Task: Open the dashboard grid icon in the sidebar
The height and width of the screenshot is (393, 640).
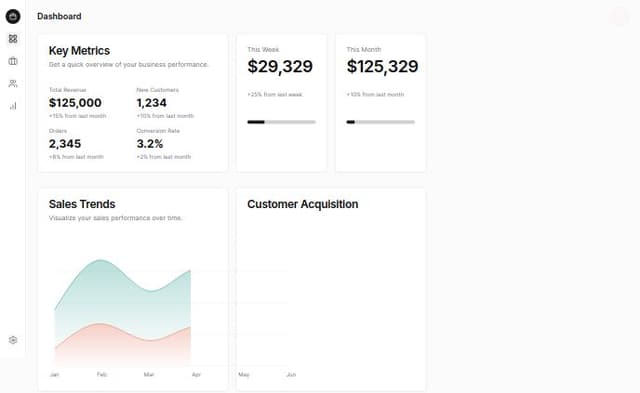Action: pyautogui.click(x=13, y=39)
